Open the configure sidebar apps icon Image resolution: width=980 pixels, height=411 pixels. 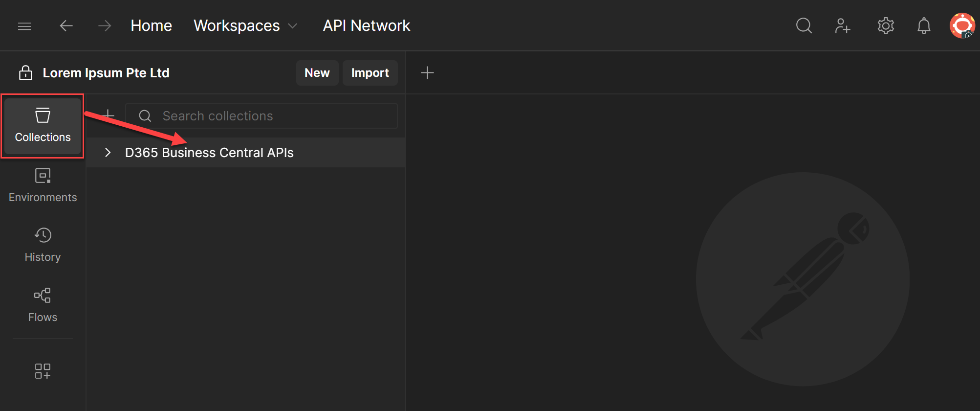(43, 371)
